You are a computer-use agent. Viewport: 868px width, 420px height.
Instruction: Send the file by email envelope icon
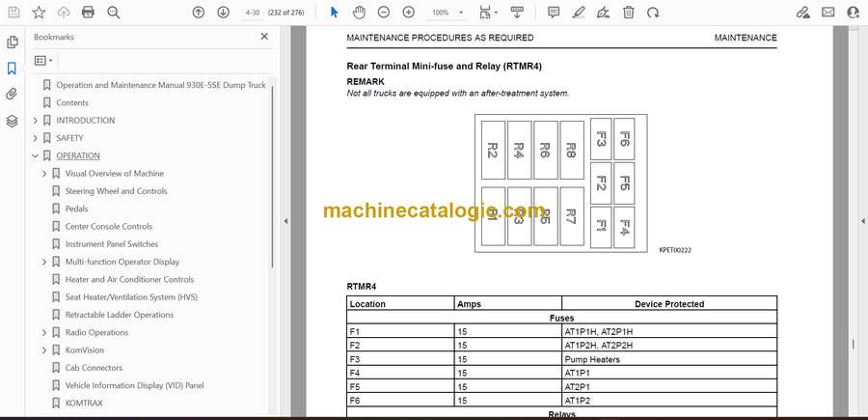(828, 13)
